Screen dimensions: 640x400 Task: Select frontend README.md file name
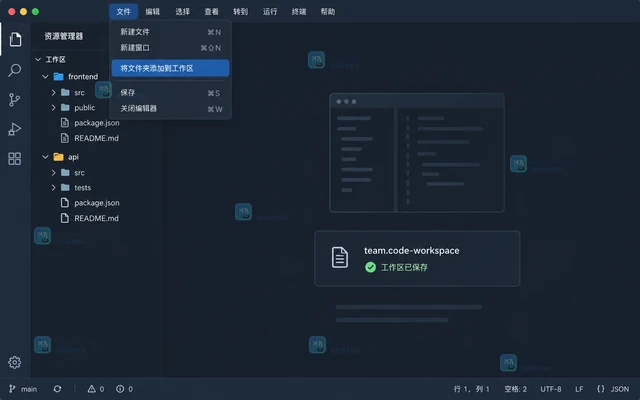96,138
